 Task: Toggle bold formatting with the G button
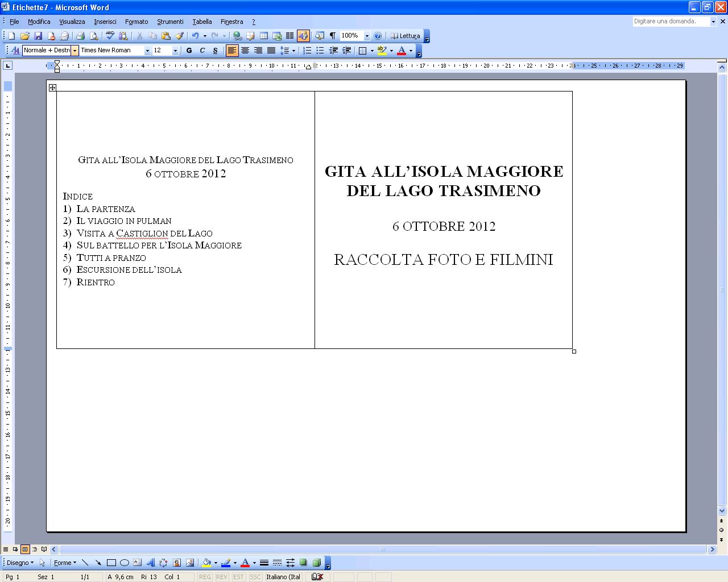click(189, 51)
